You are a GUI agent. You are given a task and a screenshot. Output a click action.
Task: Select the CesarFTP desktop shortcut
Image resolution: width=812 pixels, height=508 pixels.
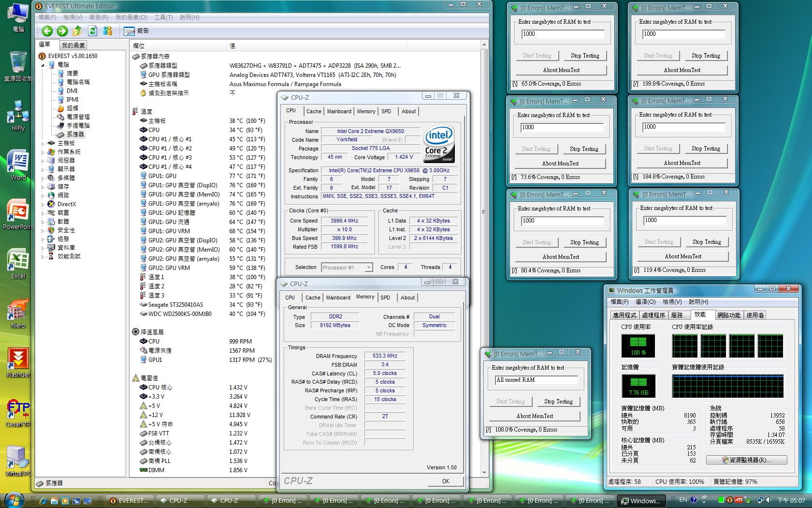coord(18,412)
